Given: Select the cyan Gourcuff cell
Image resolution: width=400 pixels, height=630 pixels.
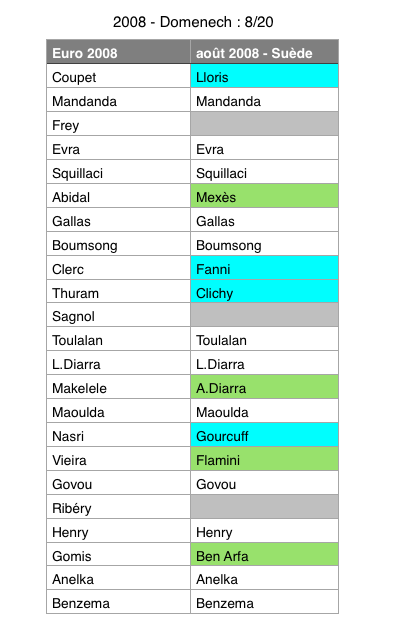Looking at the screenshot, I should coord(264,435).
